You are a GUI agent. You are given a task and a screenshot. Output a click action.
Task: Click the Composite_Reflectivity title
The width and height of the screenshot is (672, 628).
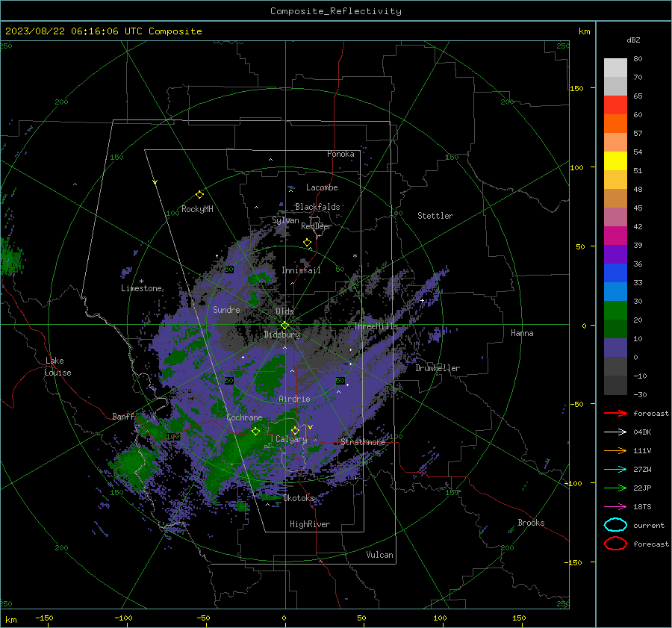pyautogui.click(x=336, y=11)
